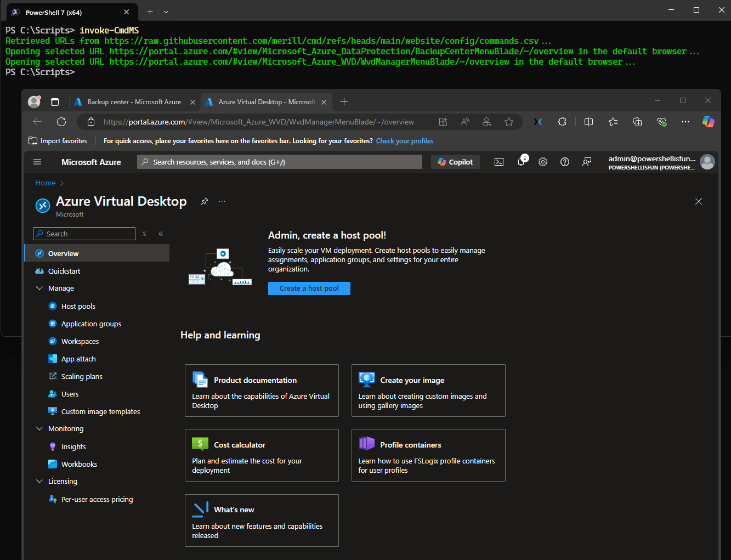The width and height of the screenshot is (731, 560).
Task: Collapse the Monitoring section
Action: click(39, 428)
